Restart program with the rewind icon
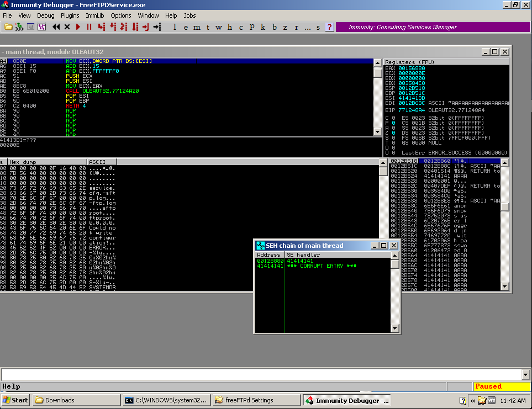 [x=56, y=26]
